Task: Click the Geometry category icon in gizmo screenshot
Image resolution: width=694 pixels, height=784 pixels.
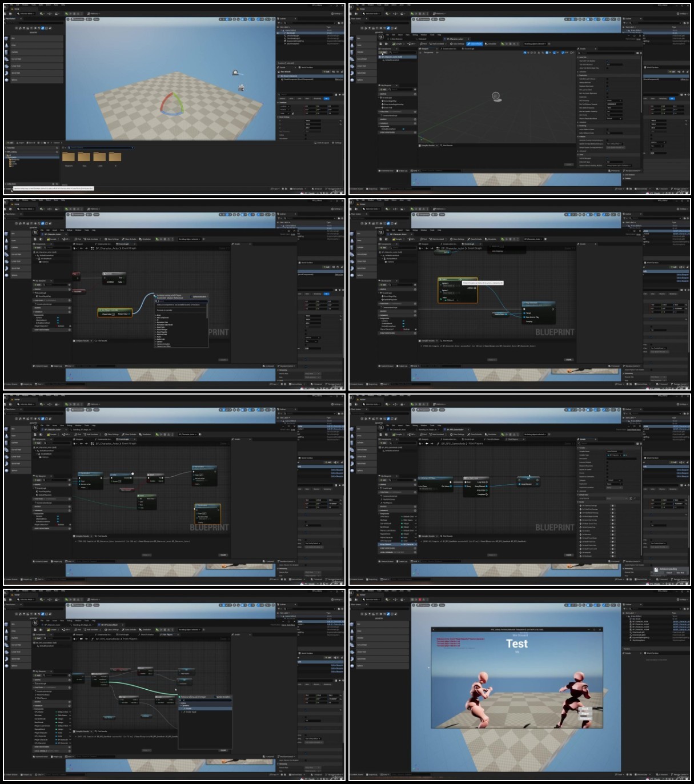Action: point(42,28)
